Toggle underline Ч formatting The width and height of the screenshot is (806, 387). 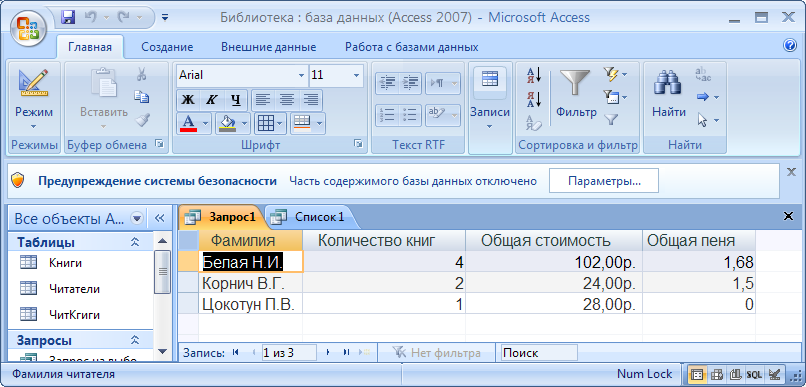pos(235,99)
